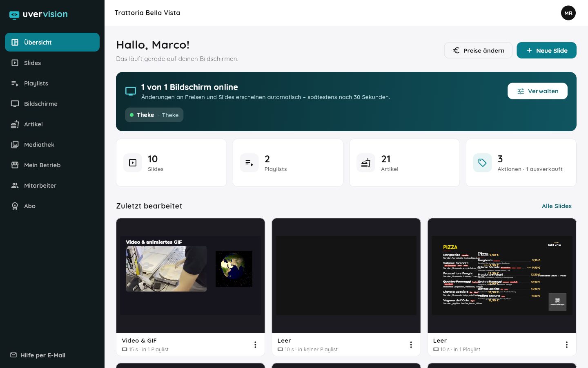The width and height of the screenshot is (588, 368).
Task: Click the "10 s · in keiner Playlist" text
Action: pyautogui.click(x=311, y=349)
